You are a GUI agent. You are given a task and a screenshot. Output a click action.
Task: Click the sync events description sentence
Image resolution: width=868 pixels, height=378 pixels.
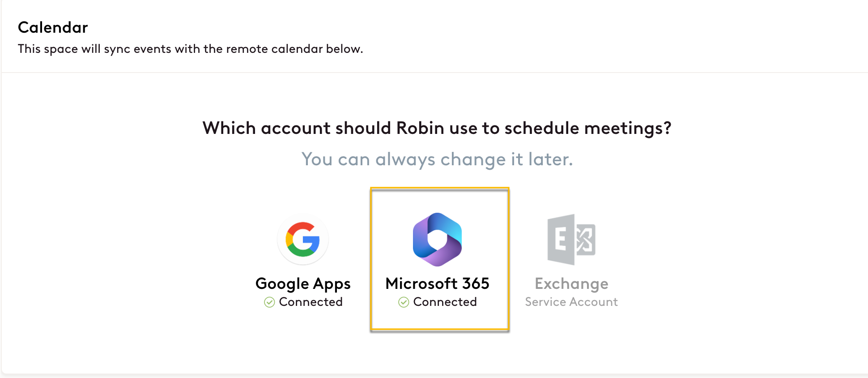pyautogui.click(x=190, y=49)
